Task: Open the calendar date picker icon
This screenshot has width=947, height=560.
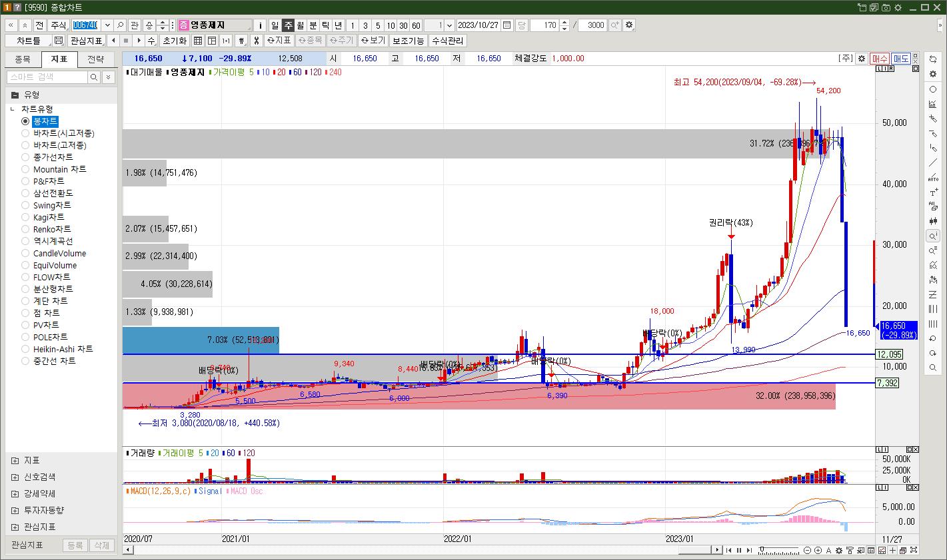Action: 507,25
